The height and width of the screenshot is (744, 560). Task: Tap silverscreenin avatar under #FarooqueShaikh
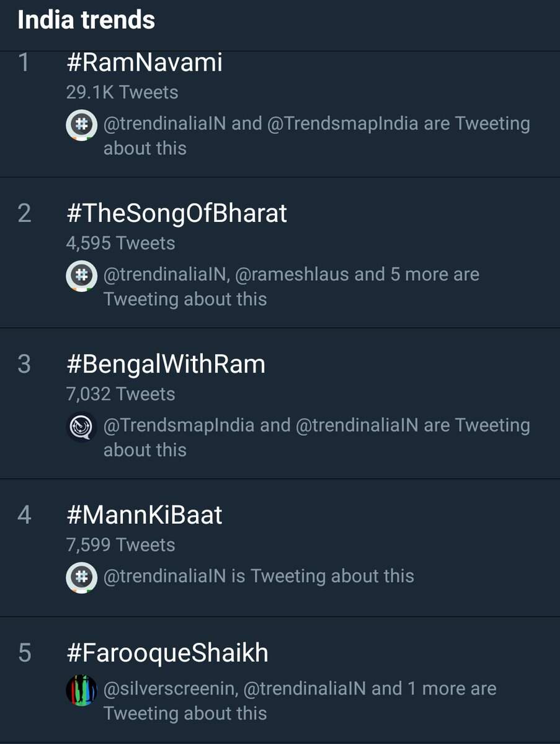tap(81, 689)
